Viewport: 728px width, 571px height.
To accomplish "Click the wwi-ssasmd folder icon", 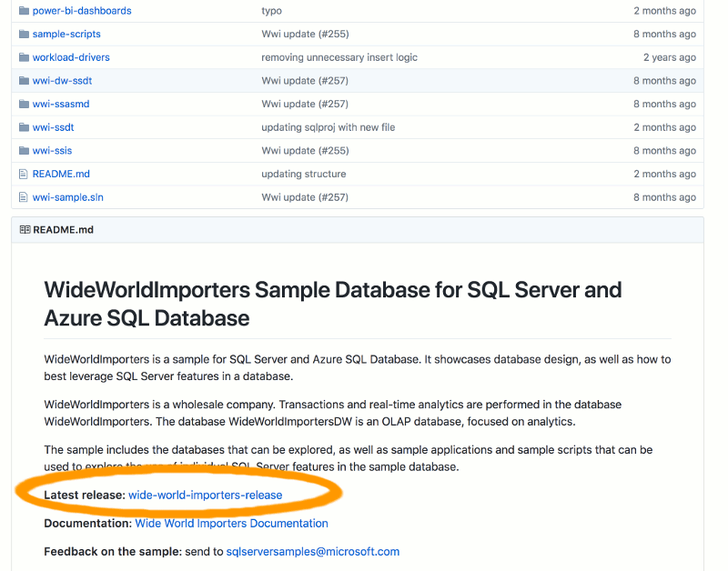I will click(x=24, y=104).
